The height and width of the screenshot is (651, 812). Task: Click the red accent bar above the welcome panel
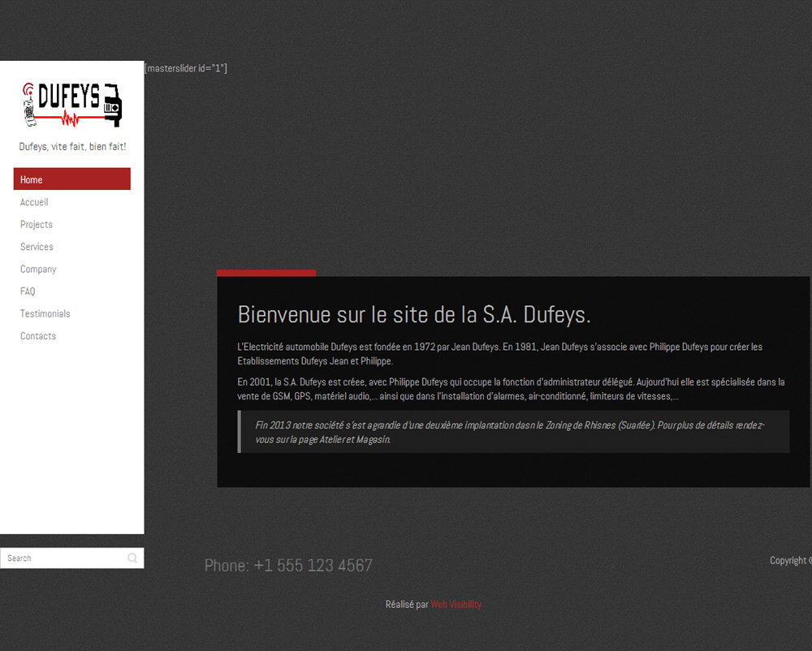266,273
